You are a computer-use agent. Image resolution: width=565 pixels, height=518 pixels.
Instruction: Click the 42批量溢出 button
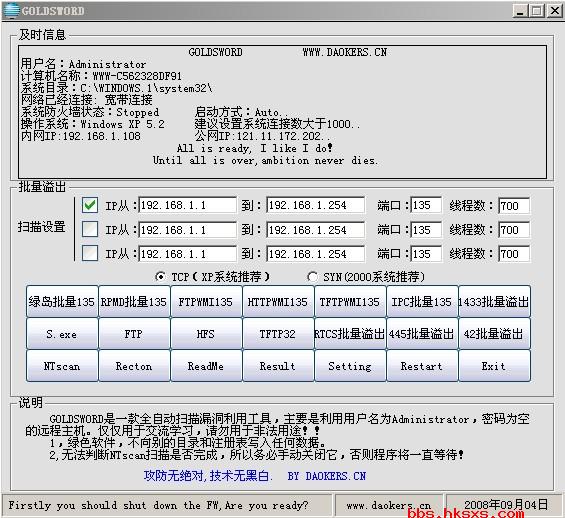coord(494,334)
